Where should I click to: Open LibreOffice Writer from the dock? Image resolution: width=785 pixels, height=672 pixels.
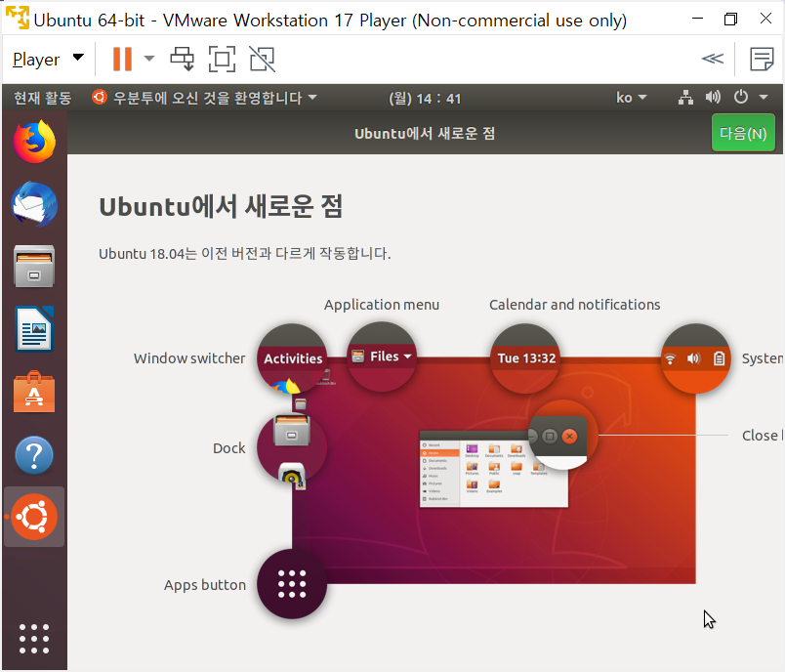34,329
